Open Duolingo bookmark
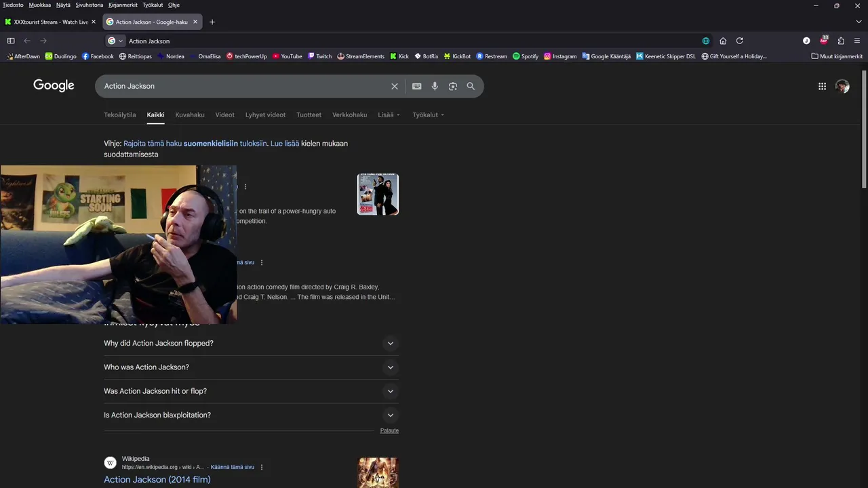 pos(60,56)
